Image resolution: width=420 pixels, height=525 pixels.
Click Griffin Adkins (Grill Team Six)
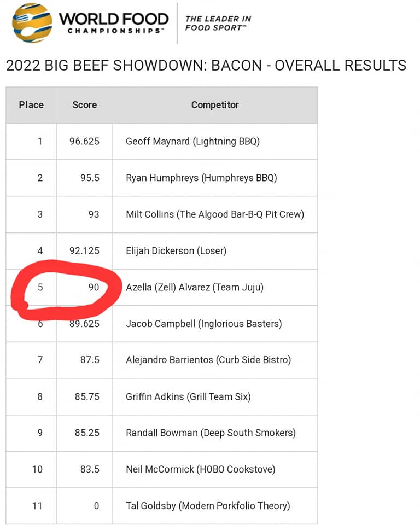click(x=188, y=397)
